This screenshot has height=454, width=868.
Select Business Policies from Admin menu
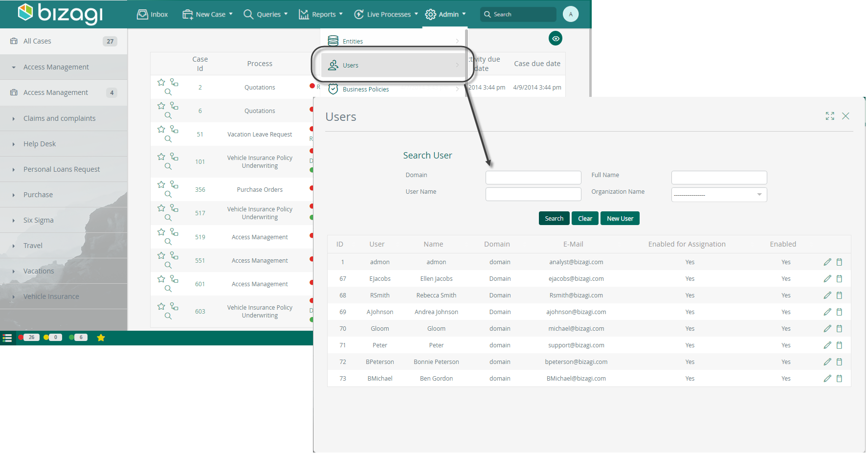coord(394,89)
